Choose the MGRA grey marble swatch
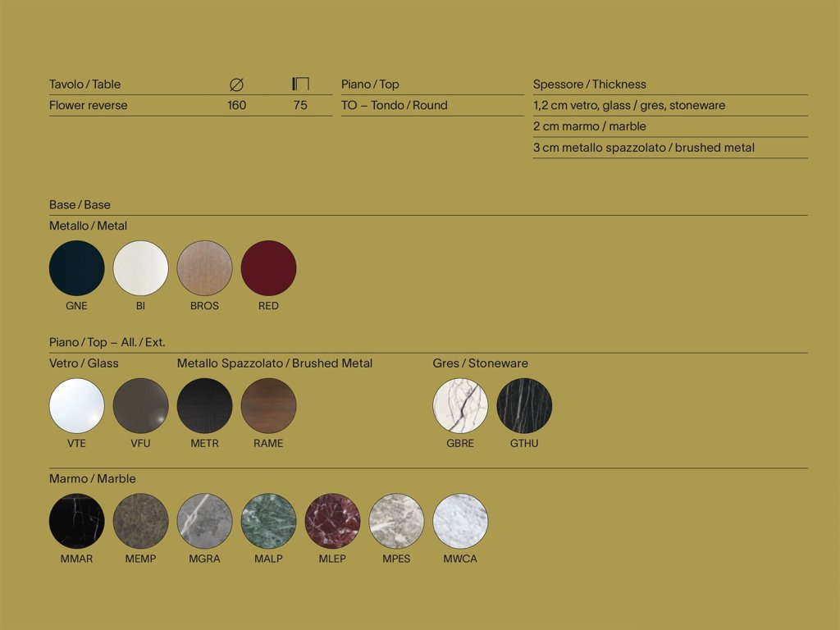 (205, 521)
